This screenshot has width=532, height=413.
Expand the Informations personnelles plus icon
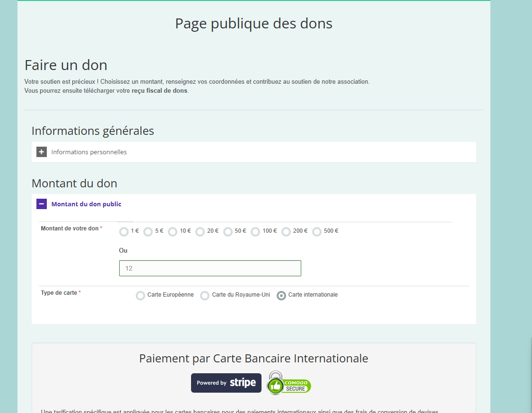tap(42, 152)
